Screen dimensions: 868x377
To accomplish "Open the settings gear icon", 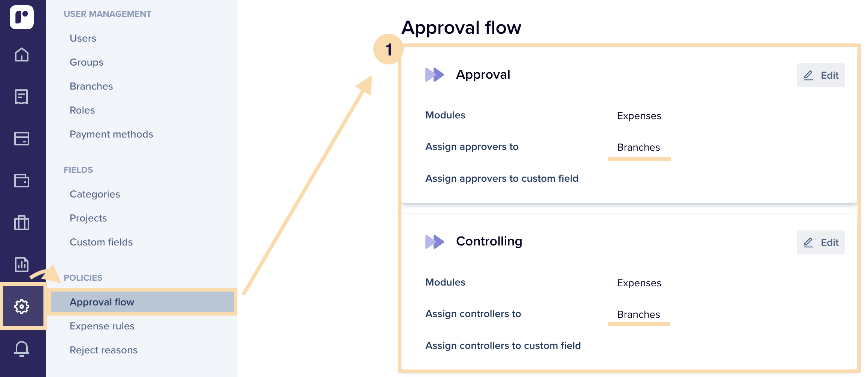I will 22,307.
